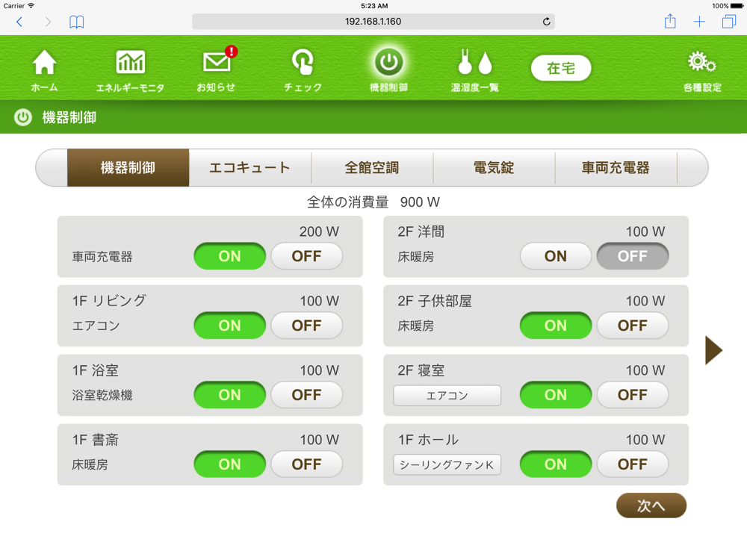The width and height of the screenshot is (747, 560).
Task: Turn ON 1F ホール シーリングファン
Action: 556,464
